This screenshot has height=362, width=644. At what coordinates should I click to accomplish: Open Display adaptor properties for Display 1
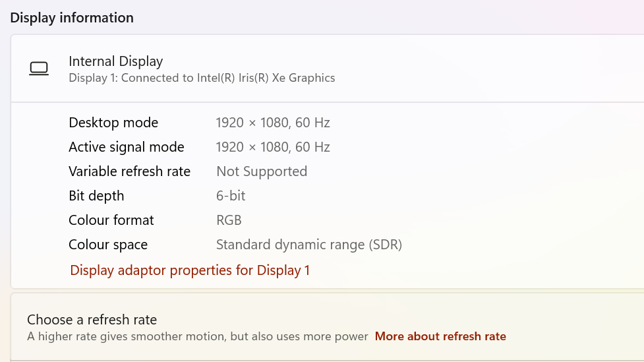(x=190, y=270)
